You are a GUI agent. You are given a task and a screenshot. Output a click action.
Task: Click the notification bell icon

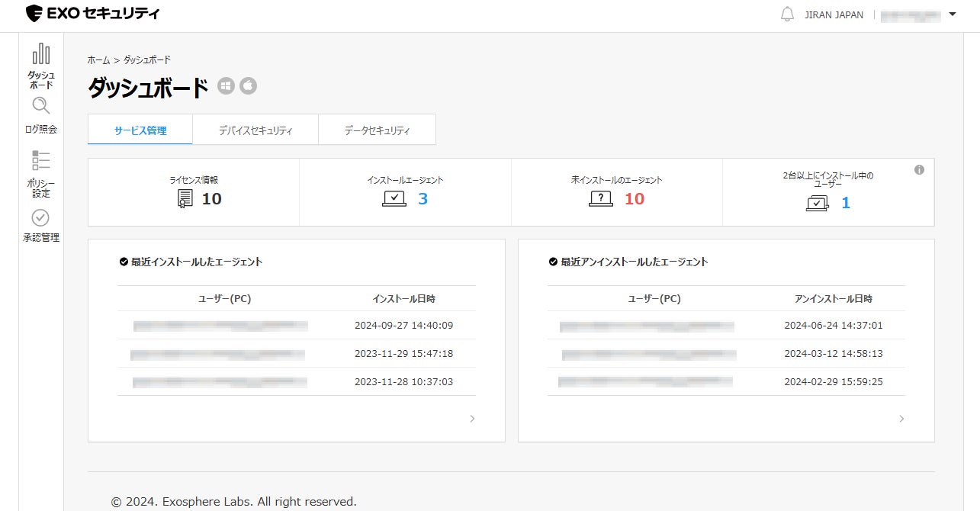(787, 14)
